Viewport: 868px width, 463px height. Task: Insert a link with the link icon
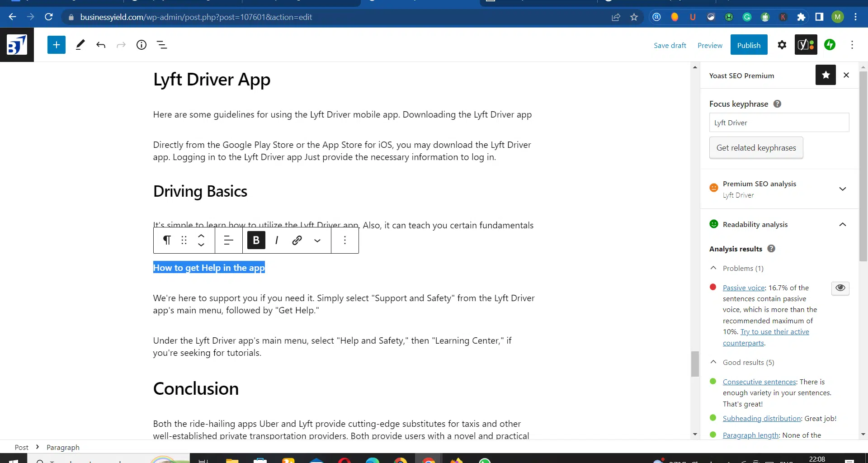297,240
